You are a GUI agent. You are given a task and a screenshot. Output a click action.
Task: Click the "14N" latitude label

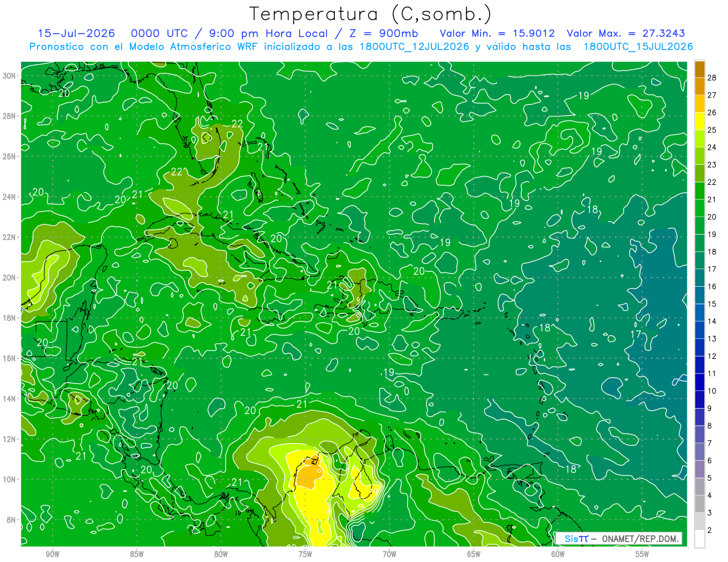click(x=10, y=398)
